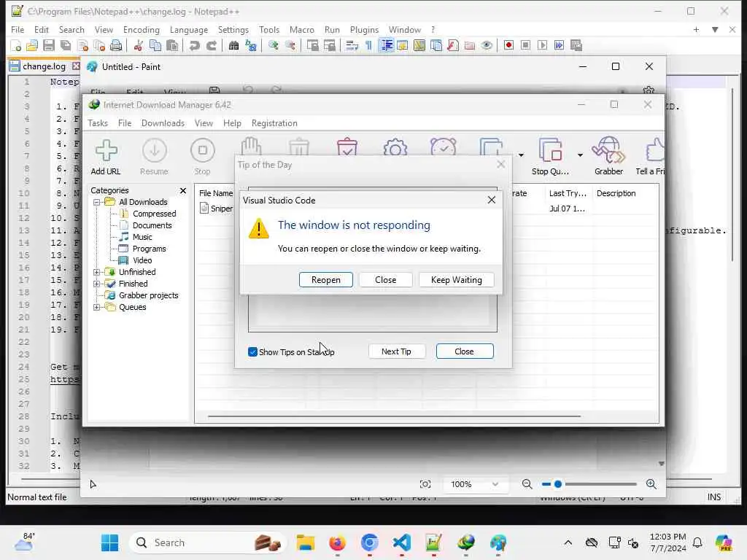Click the Tell a Friend thumbs-up icon
This screenshot has width=747, height=560.
654,150
